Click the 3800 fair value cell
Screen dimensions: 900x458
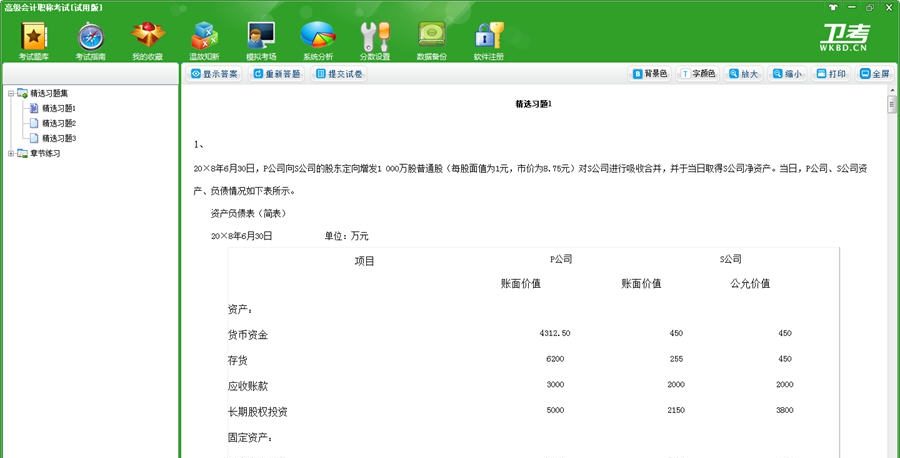point(785,410)
